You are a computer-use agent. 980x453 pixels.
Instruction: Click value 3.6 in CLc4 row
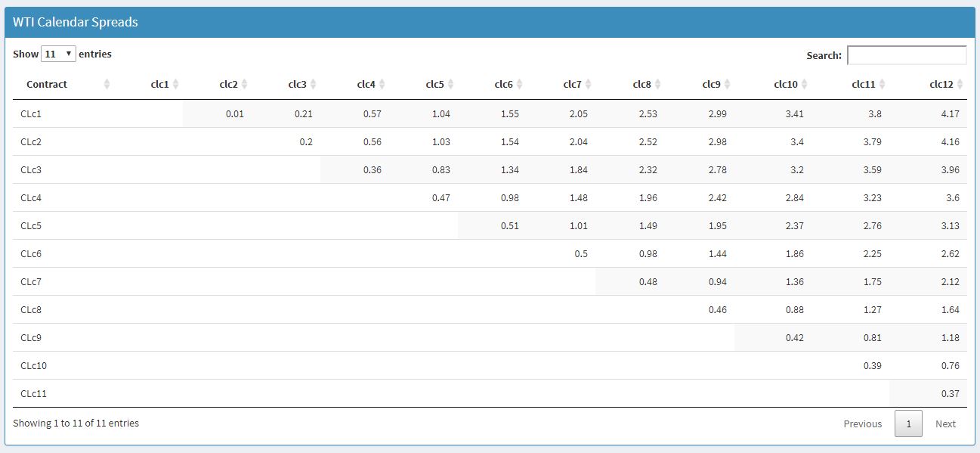click(953, 197)
